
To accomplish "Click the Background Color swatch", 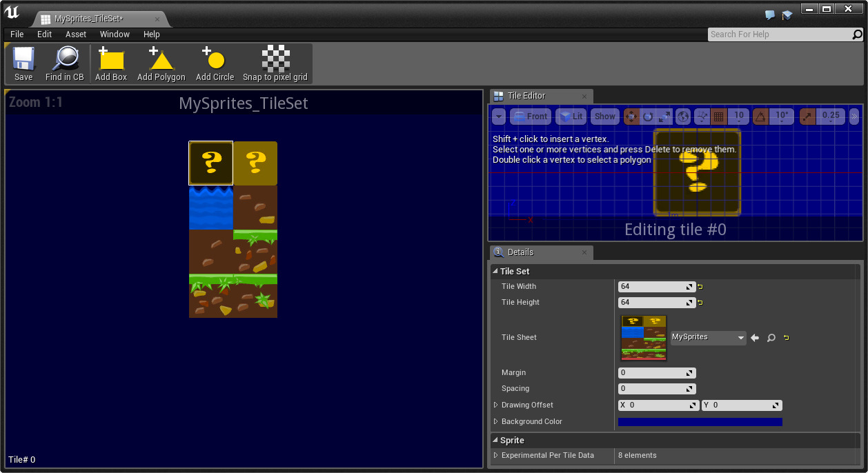I will (x=700, y=422).
